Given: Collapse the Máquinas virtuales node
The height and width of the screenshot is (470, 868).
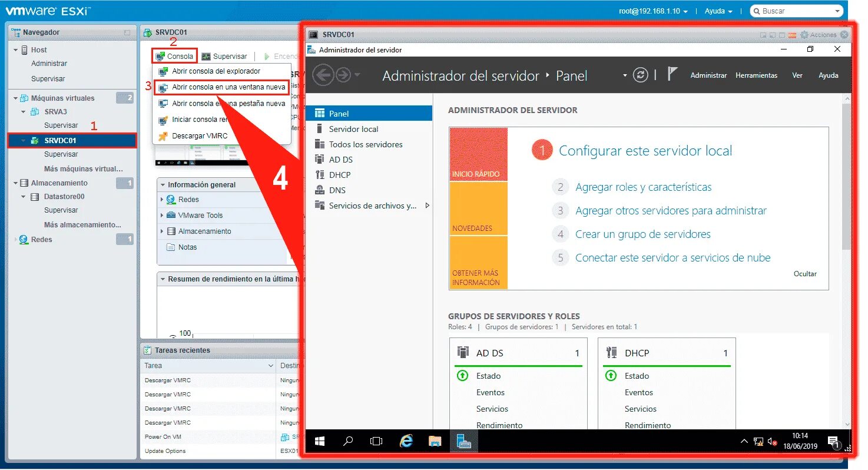Looking at the screenshot, I should coord(16,98).
